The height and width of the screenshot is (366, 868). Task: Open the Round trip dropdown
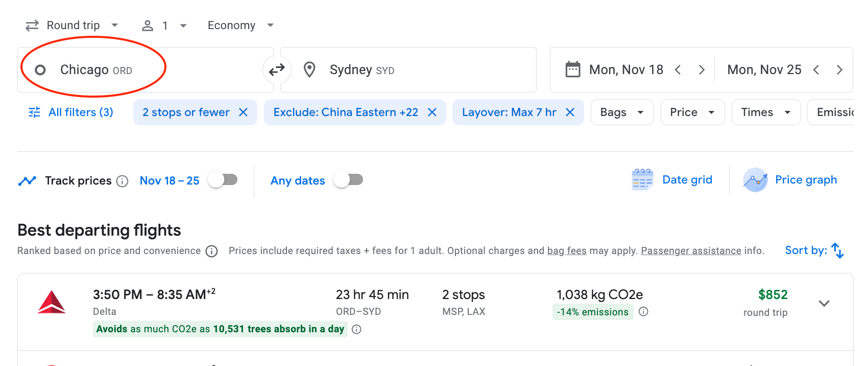[72, 26]
